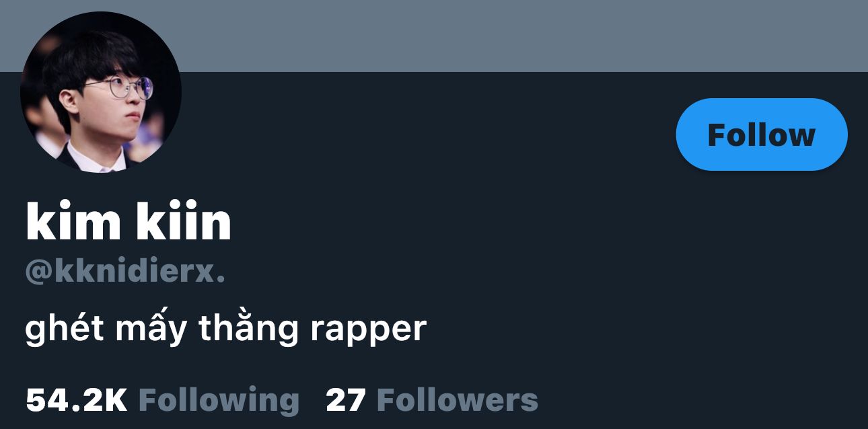The image size is (868, 429).
Task: Click the bio text ghét mấy thằng rapper
Action: [226, 329]
